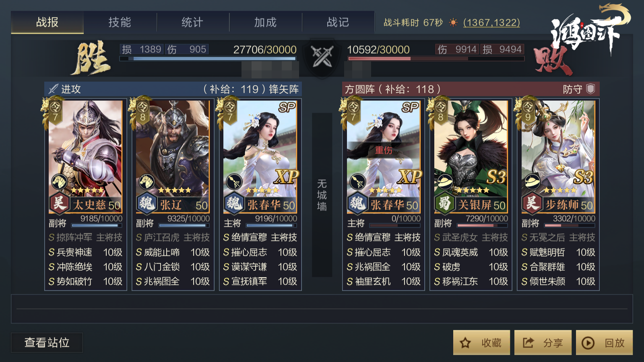Viewport: 644px width, 362px height.
Task: Click the sword icon beside 进攻
Action: pos(53,89)
